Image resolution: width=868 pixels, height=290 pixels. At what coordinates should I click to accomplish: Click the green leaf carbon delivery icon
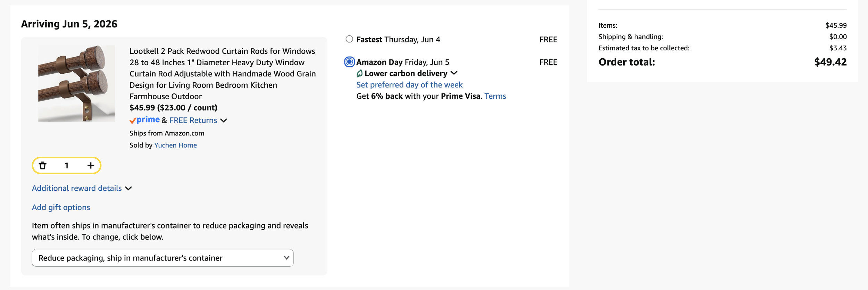360,73
